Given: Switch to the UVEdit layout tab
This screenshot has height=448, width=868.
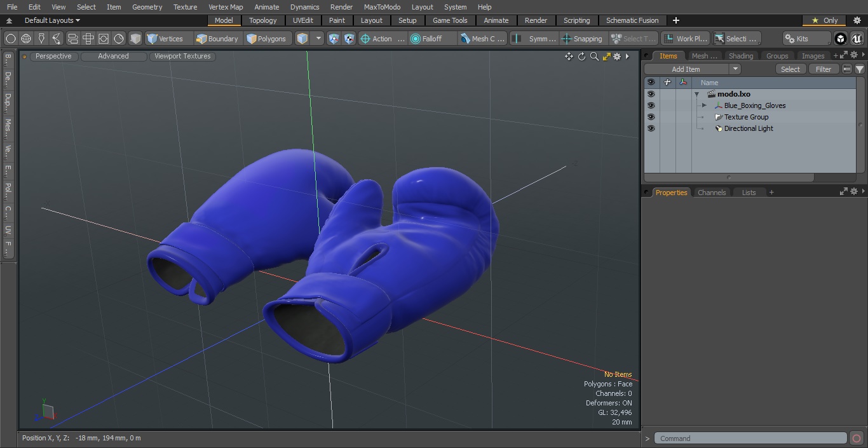Looking at the screenshot, I should (303, 20).
